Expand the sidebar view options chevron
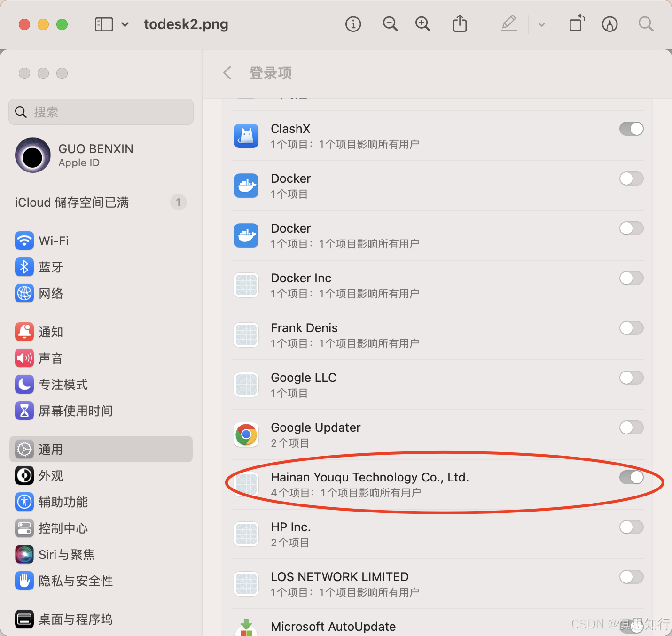Viewport: 672px width, 636px height. (x=125, y=24)
